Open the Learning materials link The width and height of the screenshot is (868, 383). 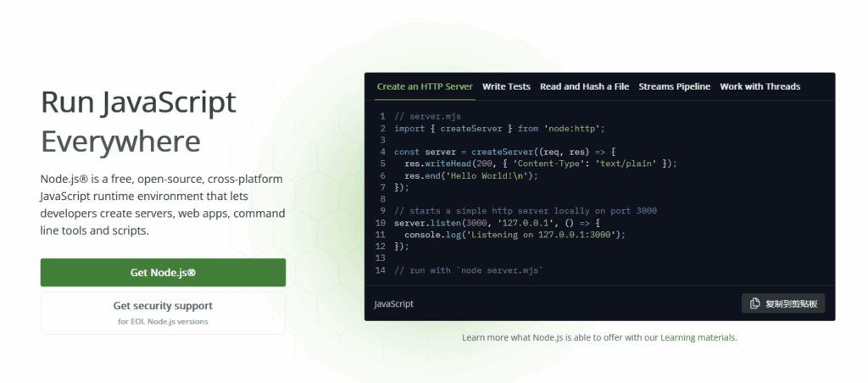pos(698,337)
